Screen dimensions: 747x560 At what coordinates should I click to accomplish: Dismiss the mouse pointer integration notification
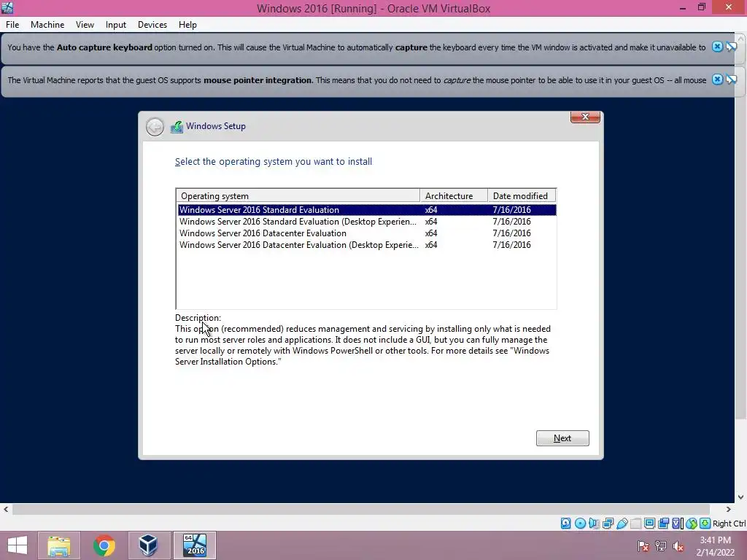pos(717,79)
